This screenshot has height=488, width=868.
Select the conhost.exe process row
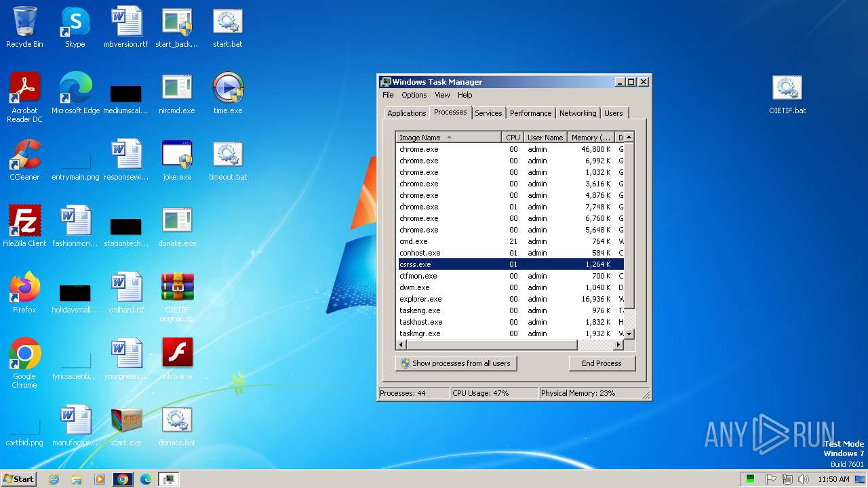(x=510, y=253)
